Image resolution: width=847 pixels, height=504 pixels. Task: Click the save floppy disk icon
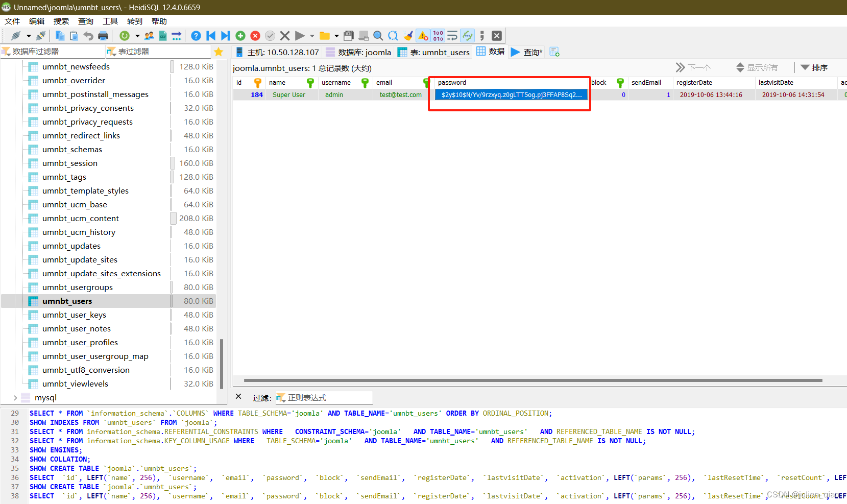click(349, 36)
